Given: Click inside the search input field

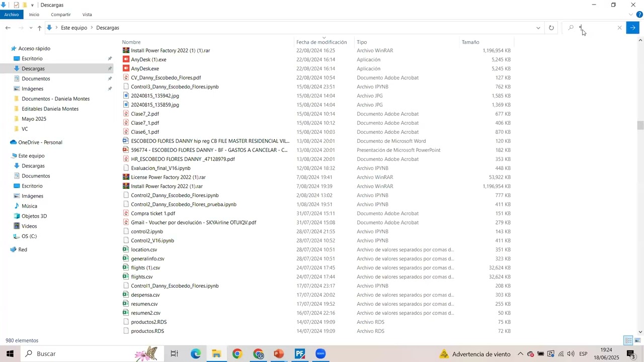Looking at the screenshot, I should [x=596, y=28].
